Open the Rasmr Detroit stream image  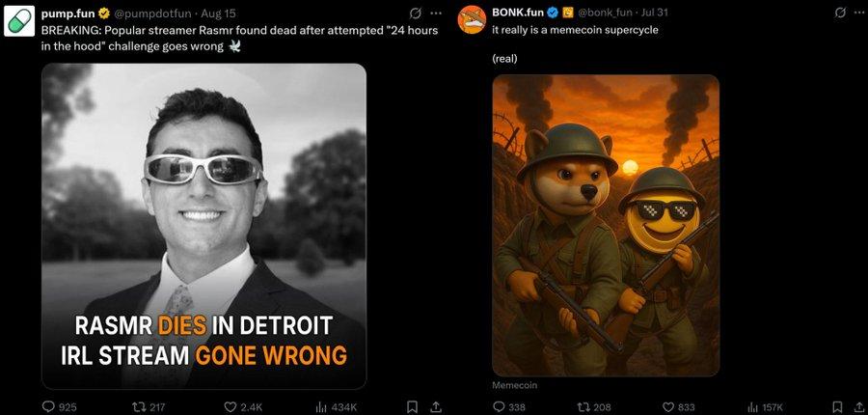[203, 227]
